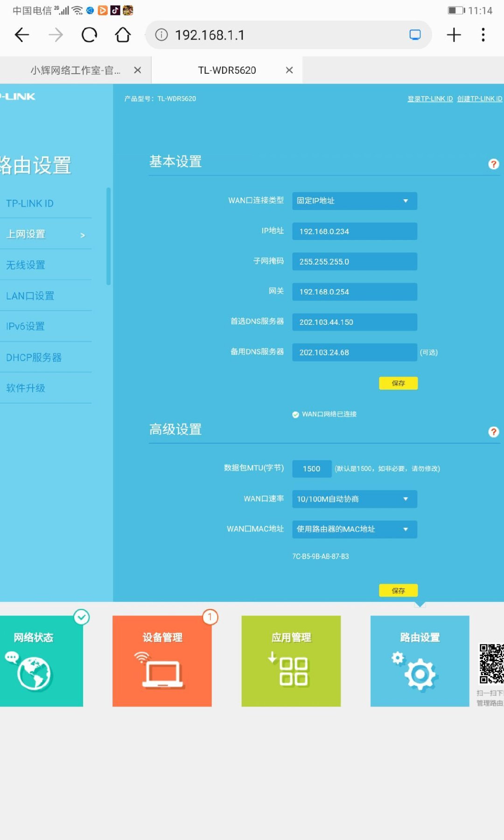Go to browser home page icon

coord(123,35)
